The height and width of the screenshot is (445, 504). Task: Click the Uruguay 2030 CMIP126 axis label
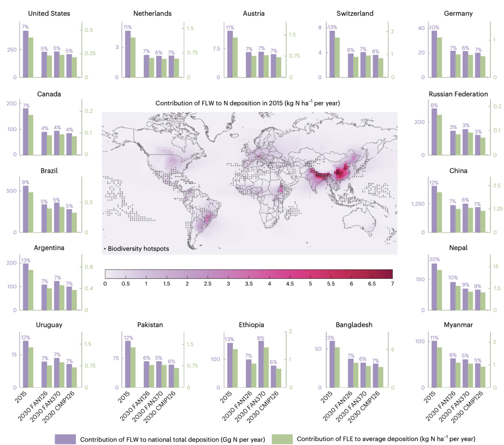tap(59, 407)
